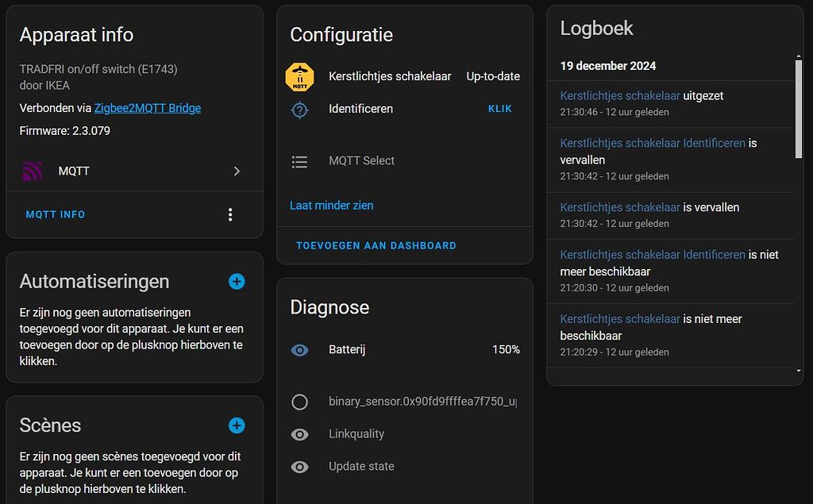Add an automation with the plus icon
Viewport: 813px width, 504px height.
click(x=237, y=282)
